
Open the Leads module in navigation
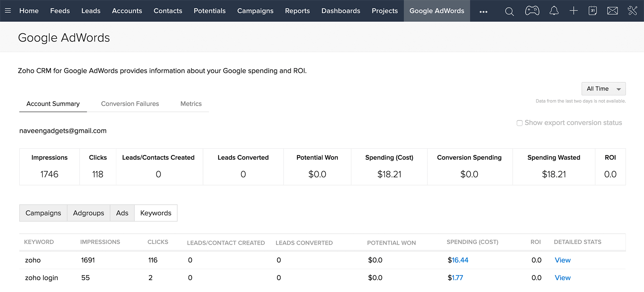[91, 11]
